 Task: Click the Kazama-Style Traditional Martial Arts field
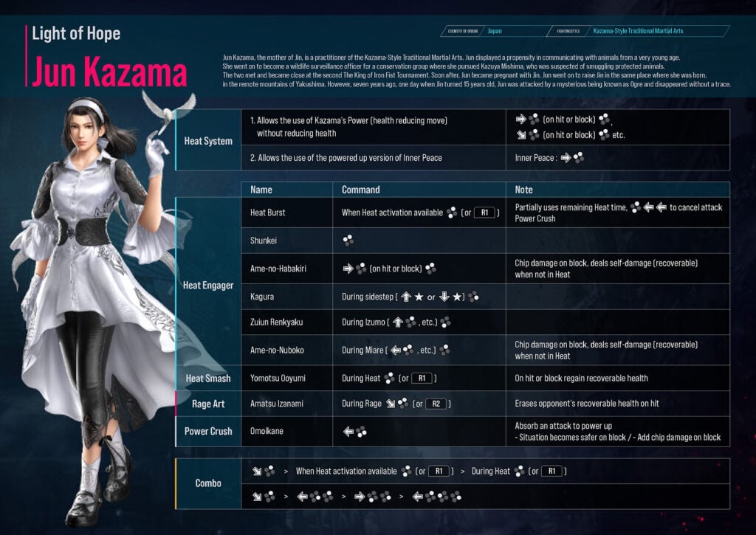click(x=650, y=31)
